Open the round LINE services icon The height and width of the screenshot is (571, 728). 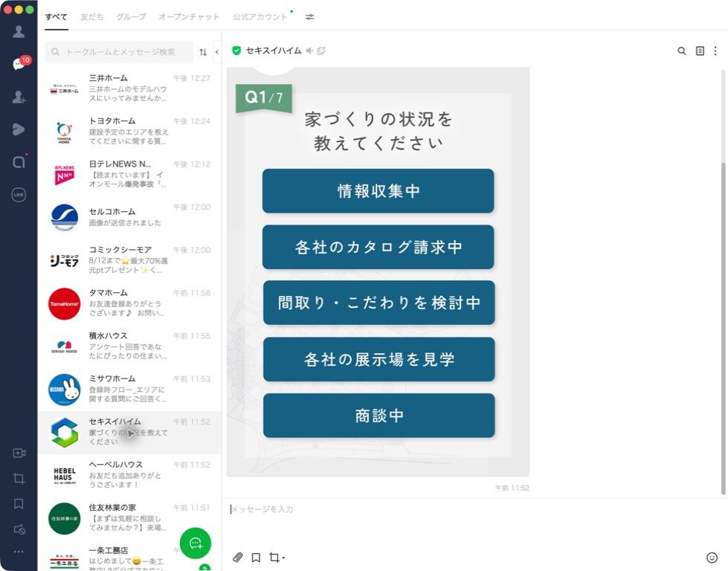pyautogui.click(x=19, y=195)
